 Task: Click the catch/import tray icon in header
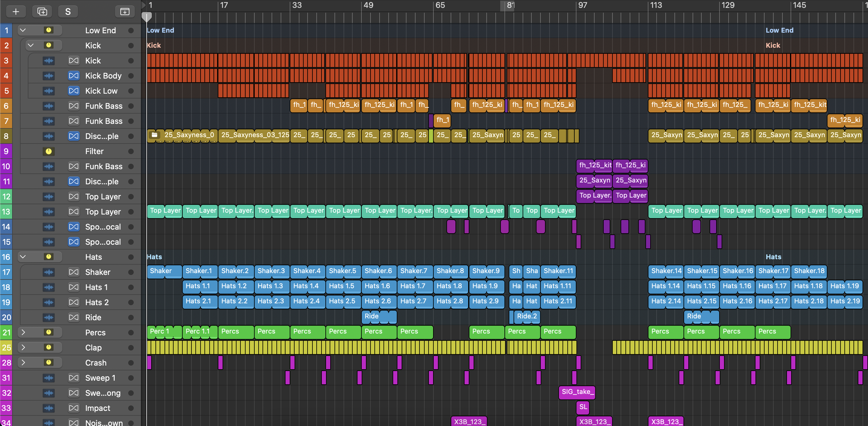tap(125, 11)
